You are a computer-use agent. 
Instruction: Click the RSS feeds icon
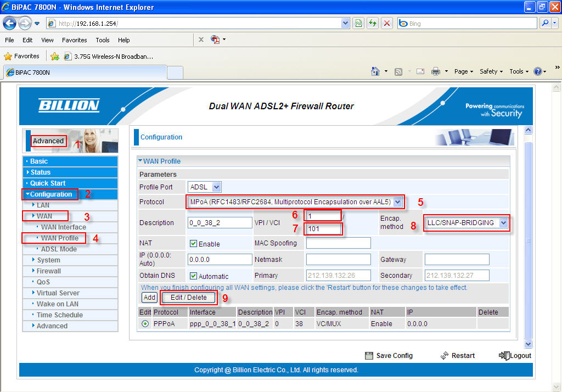coord(398,72)
